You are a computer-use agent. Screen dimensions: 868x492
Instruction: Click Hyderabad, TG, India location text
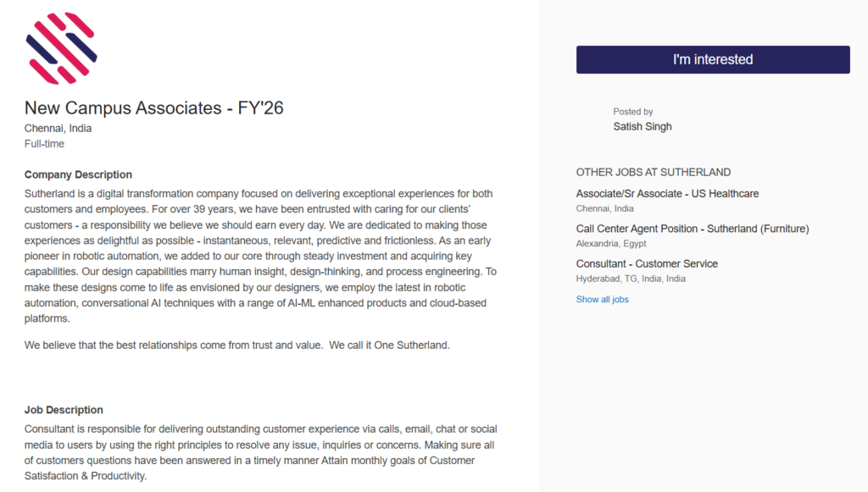(631, 279)
